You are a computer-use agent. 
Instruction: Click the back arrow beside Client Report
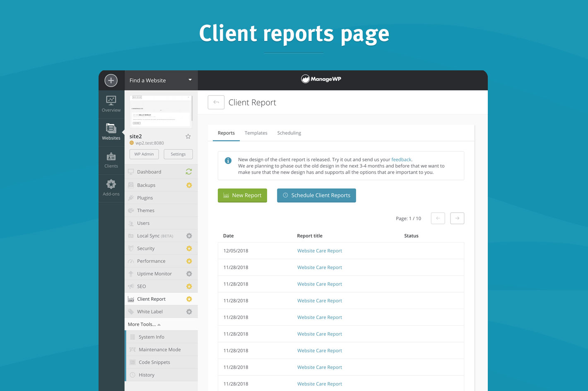pos(216,102)
